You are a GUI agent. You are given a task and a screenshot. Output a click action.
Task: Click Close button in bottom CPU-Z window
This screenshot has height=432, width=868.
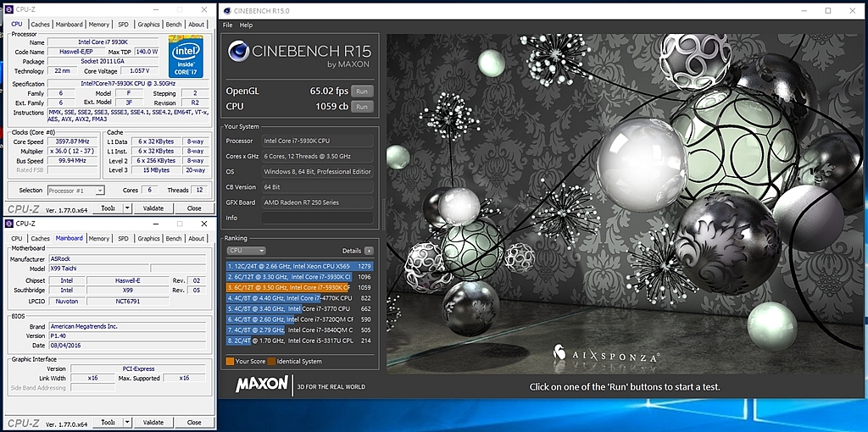194,422
